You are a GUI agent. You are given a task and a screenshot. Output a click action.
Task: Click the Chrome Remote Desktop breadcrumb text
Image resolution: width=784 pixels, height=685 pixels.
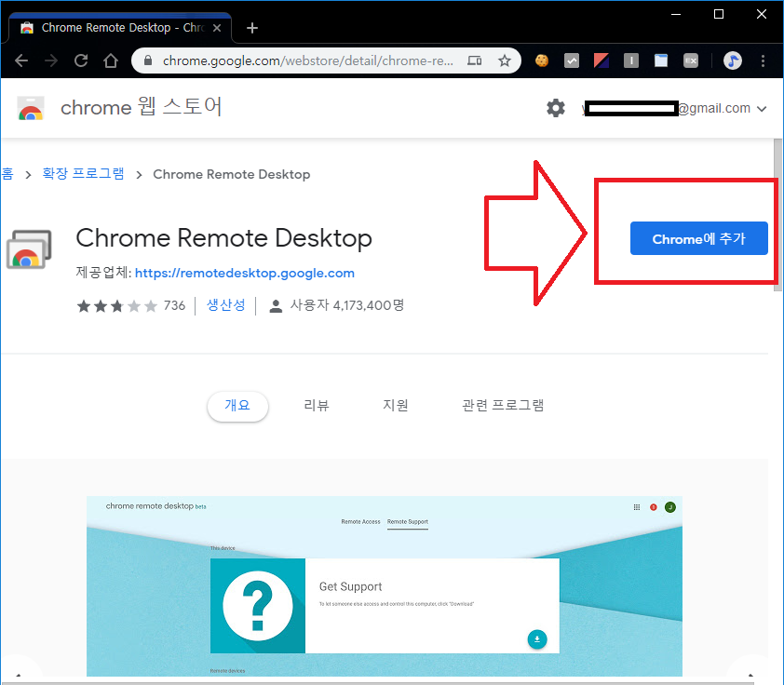[232, 174]
